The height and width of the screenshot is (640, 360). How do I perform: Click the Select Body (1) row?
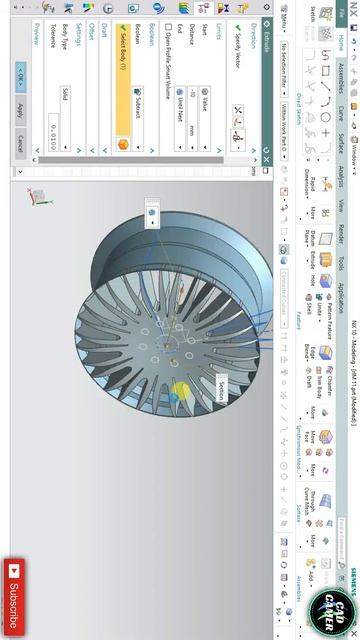[x=123, y=80]
